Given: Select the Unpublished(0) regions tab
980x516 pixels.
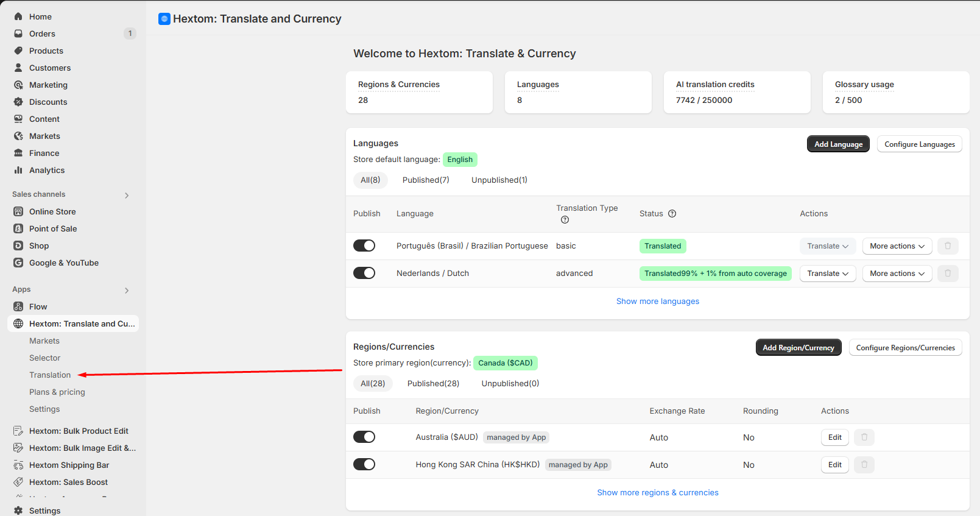Looking at the screenshot, I should coord(510,384).
